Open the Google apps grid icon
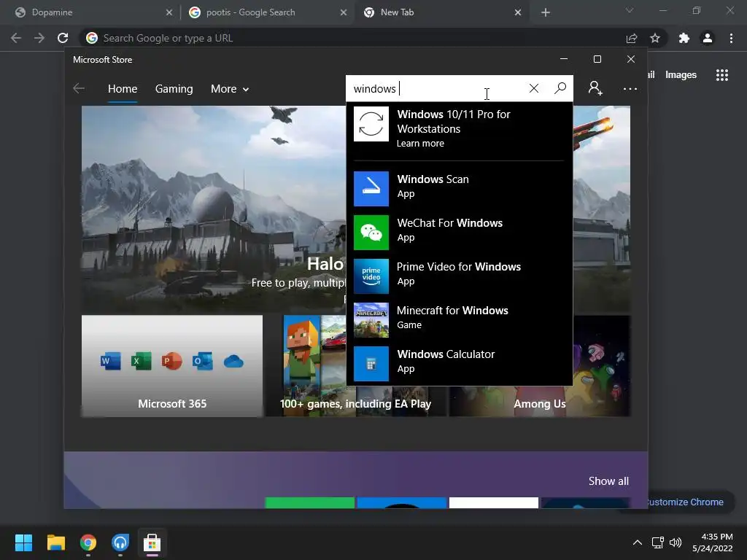 [722, 75]
